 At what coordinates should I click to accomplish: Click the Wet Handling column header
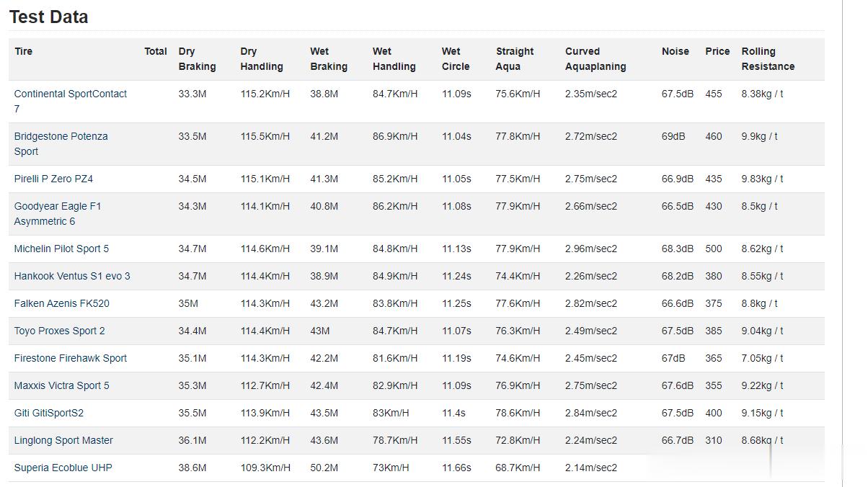point(394,59)
